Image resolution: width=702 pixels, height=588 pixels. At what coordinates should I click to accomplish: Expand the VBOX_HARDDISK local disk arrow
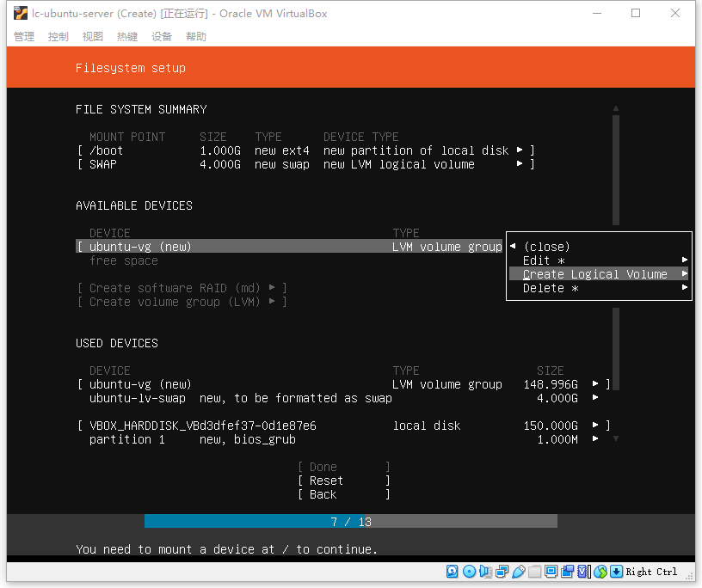point(595,425)
